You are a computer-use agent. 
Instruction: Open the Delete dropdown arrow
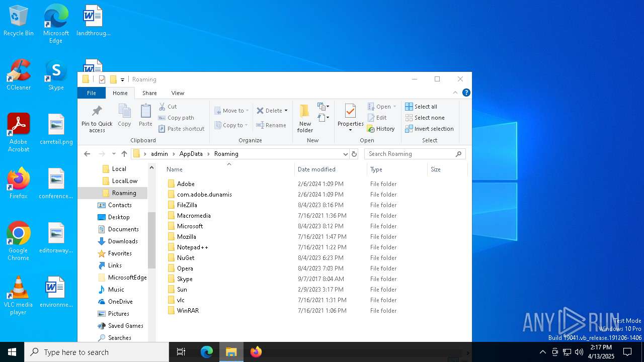click(x=286, y=111)
